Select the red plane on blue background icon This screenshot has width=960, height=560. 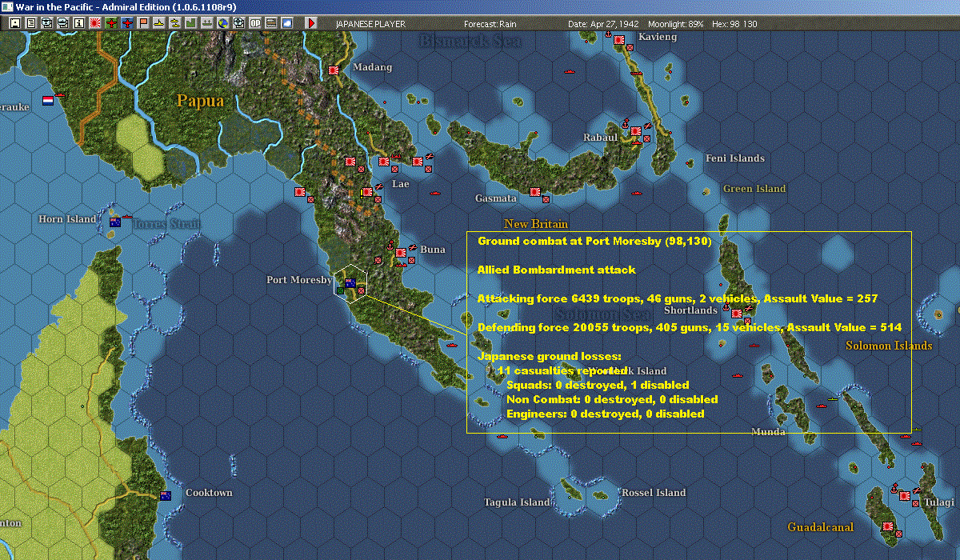coord(127,23)
